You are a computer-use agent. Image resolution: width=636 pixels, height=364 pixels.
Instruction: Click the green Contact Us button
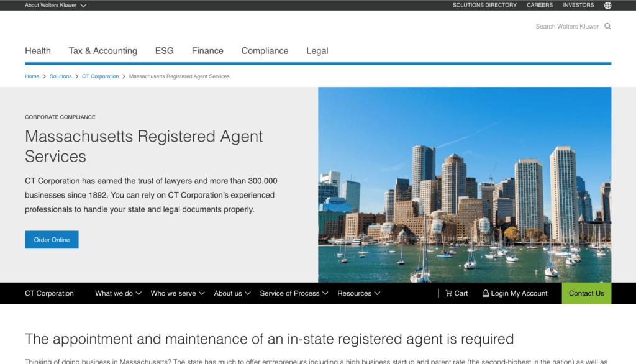[586, 293]
